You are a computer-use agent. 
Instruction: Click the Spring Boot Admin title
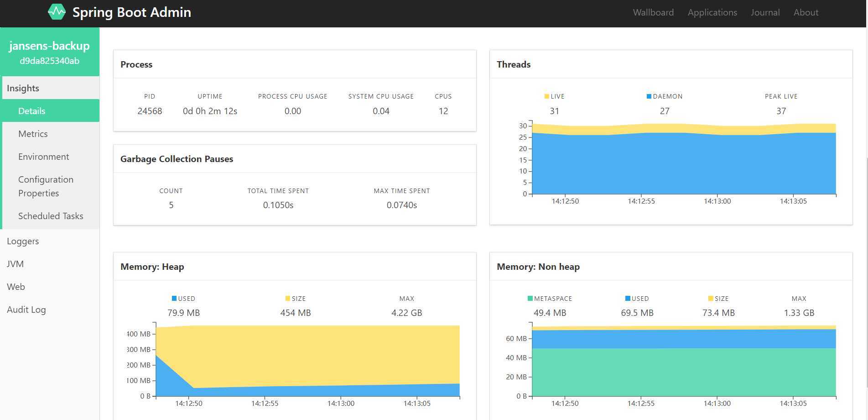click(x=132, y=12)
